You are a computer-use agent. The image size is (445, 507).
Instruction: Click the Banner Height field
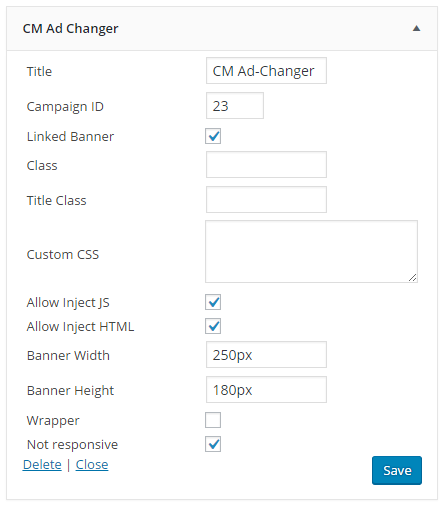(266, 390)
